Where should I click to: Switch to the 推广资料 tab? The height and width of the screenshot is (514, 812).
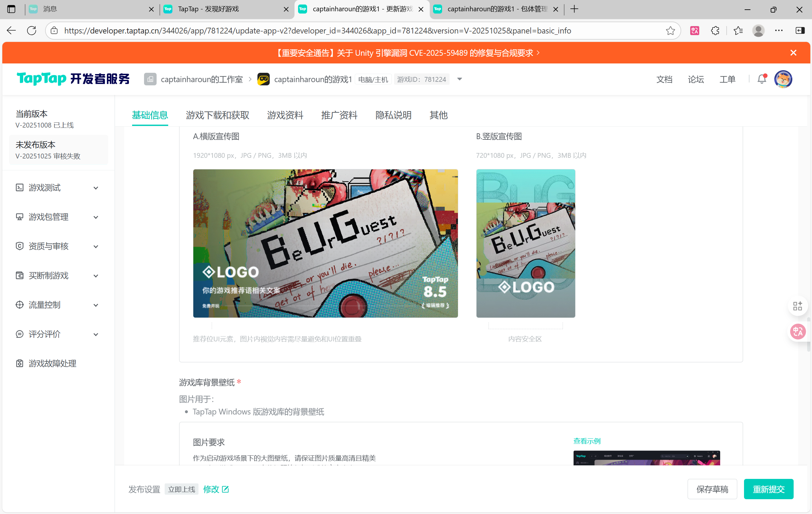pyautogui.click(x=339, y=115)
